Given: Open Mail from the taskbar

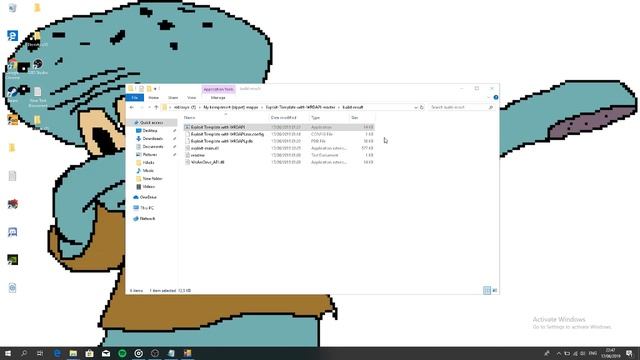Looking at the screenshot, I should point(106,353).
